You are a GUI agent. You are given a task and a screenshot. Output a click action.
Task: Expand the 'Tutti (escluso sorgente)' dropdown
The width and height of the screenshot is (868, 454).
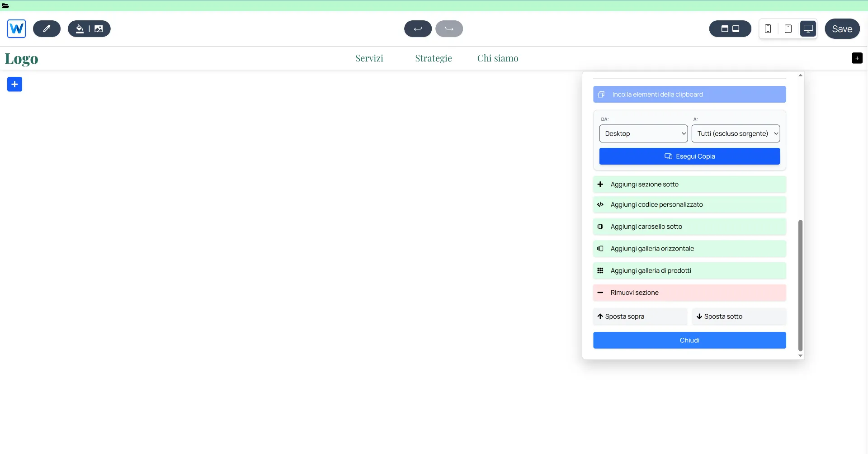tap(736, 134)
